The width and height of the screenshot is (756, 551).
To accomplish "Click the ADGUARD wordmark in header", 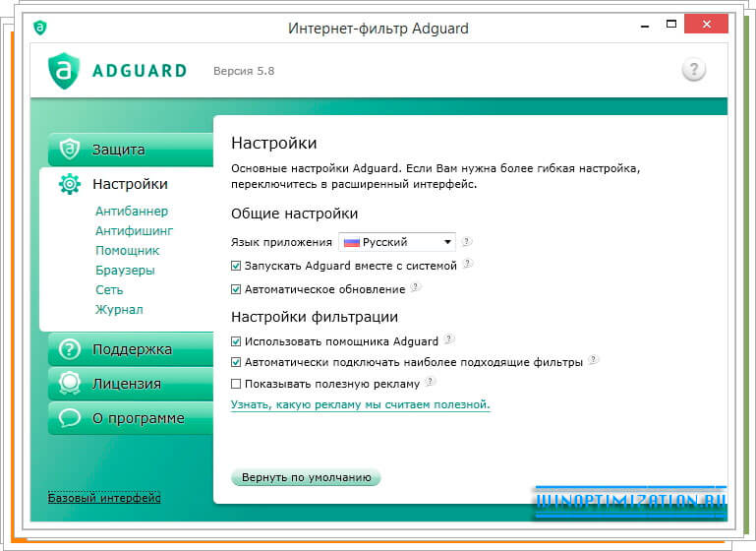I will [x=140, y=71].
